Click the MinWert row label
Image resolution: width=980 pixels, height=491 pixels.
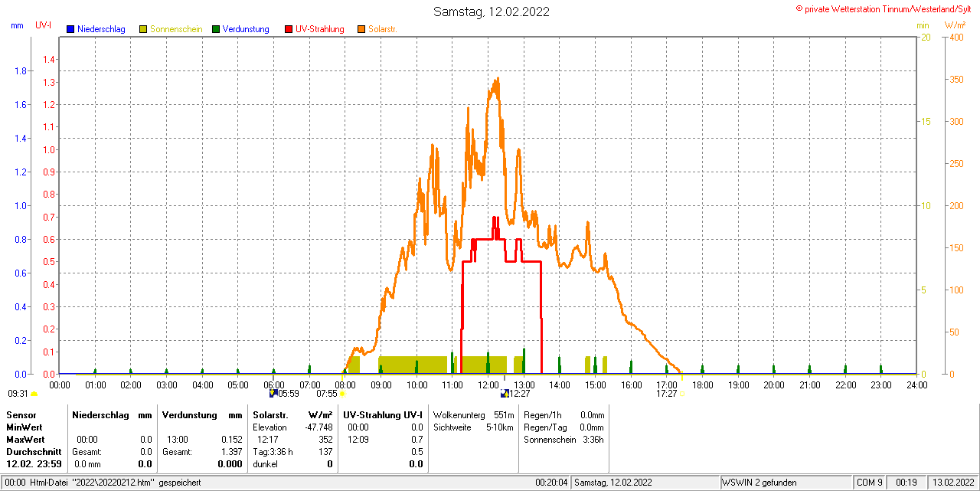point(24,427)
